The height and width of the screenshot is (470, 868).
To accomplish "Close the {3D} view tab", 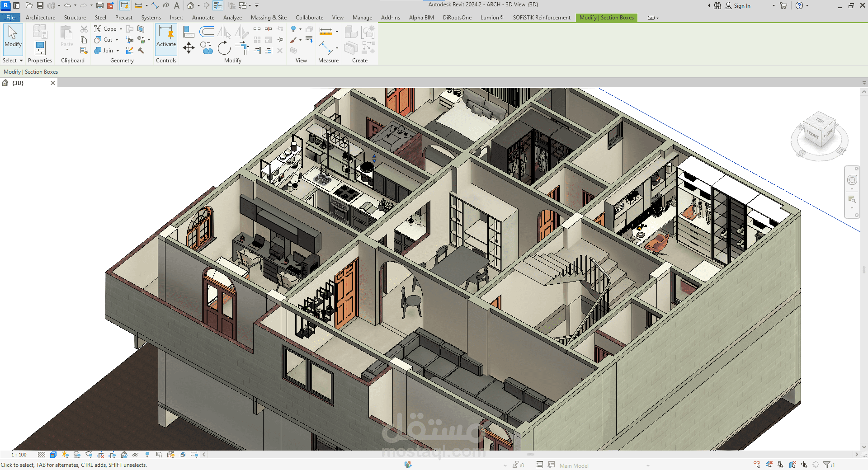I will (53, 83).
